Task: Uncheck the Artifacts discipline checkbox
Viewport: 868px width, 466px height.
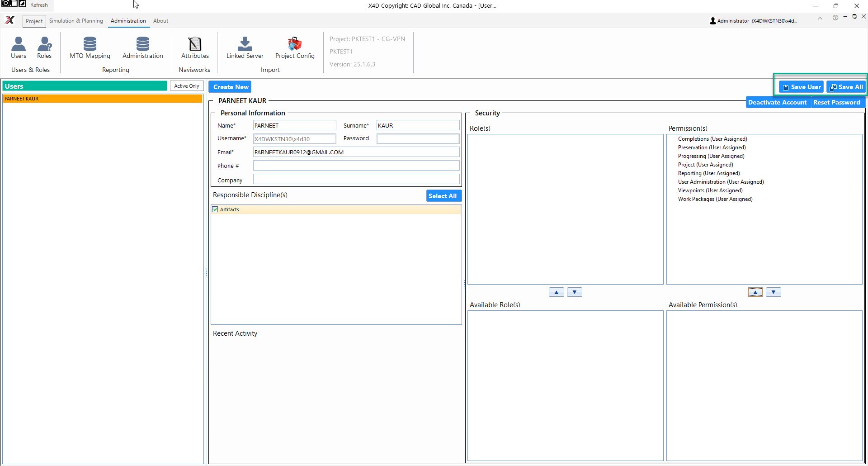Action: tap(215, 209)
